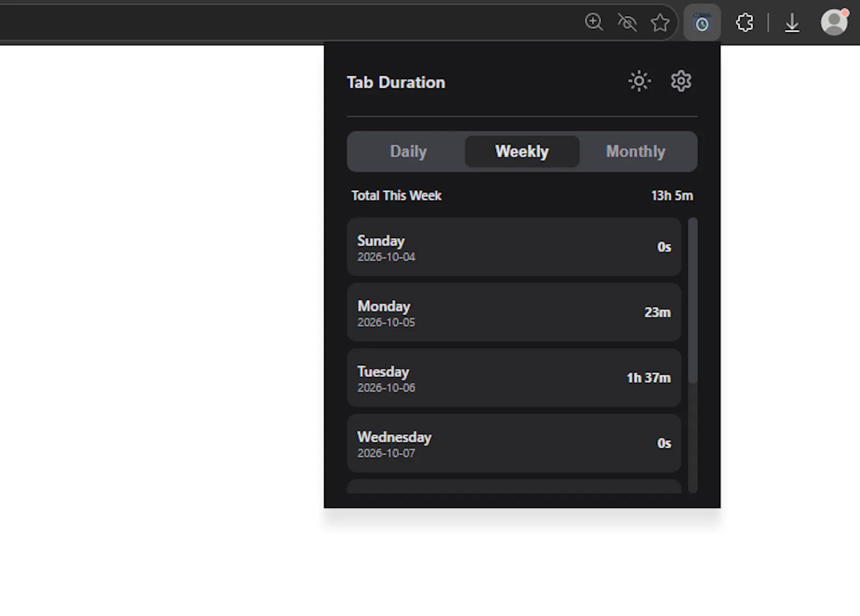This screenshot has width=860, height=616.
Task: Open the browser extensions puzzle icon
Action: click(x=744, y=23)
